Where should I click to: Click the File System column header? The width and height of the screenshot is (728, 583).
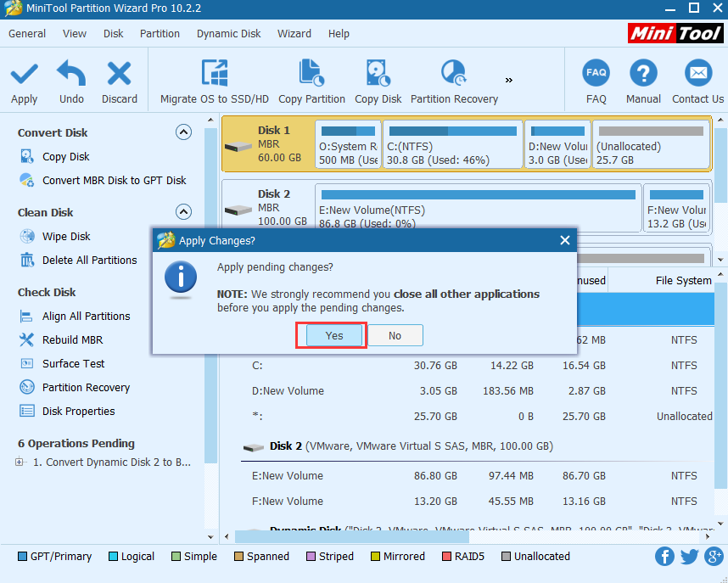pyautogui.click(x=683, y=281)
